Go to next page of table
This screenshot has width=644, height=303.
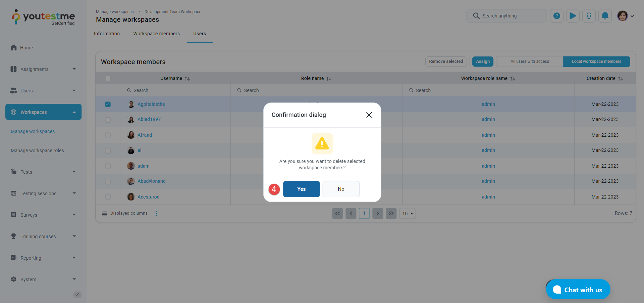[378, 213]
